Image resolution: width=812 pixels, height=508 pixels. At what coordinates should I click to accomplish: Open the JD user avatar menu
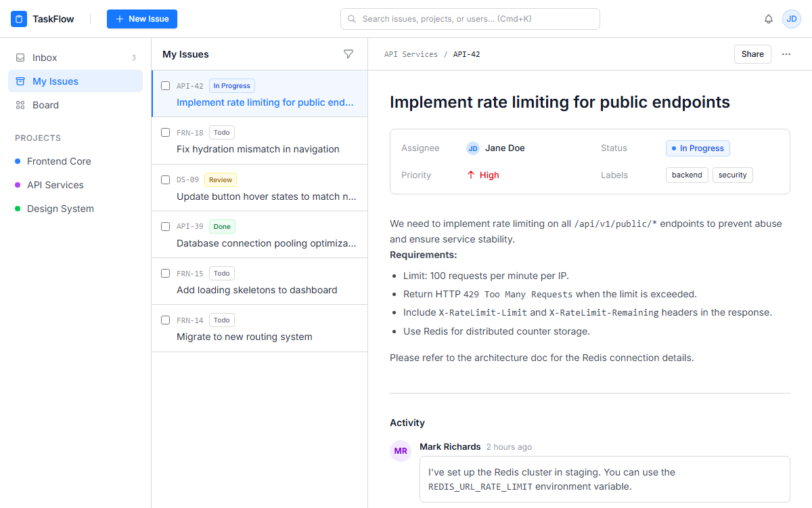[x=792, y=19]
